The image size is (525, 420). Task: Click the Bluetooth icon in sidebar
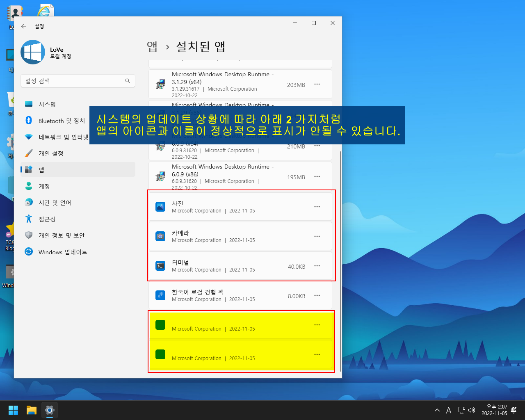pos(29,120)
